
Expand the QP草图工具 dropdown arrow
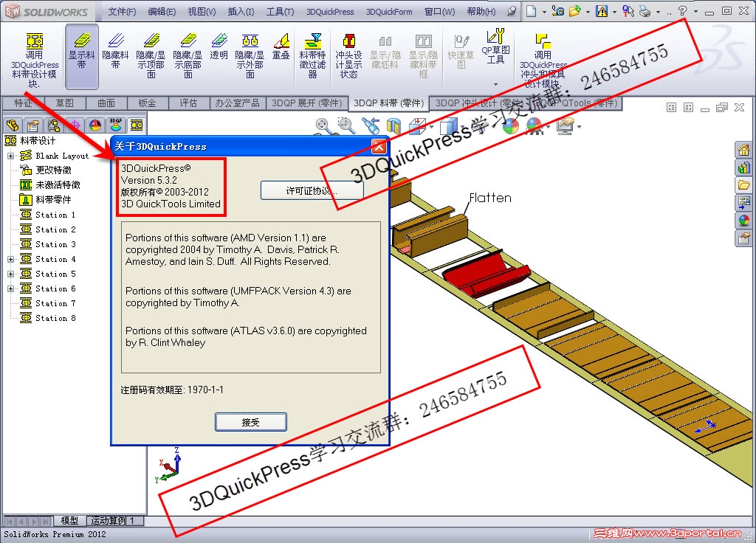click(x=495, y=84)
